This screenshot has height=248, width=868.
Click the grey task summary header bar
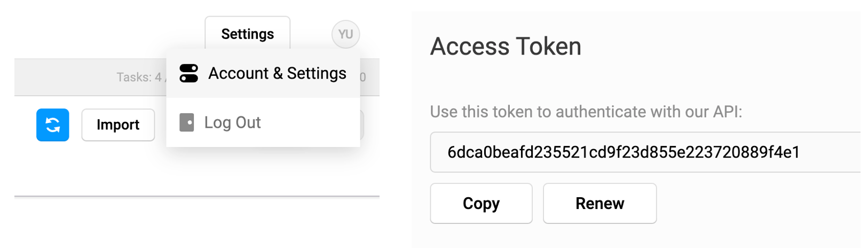tap(80, 77)
